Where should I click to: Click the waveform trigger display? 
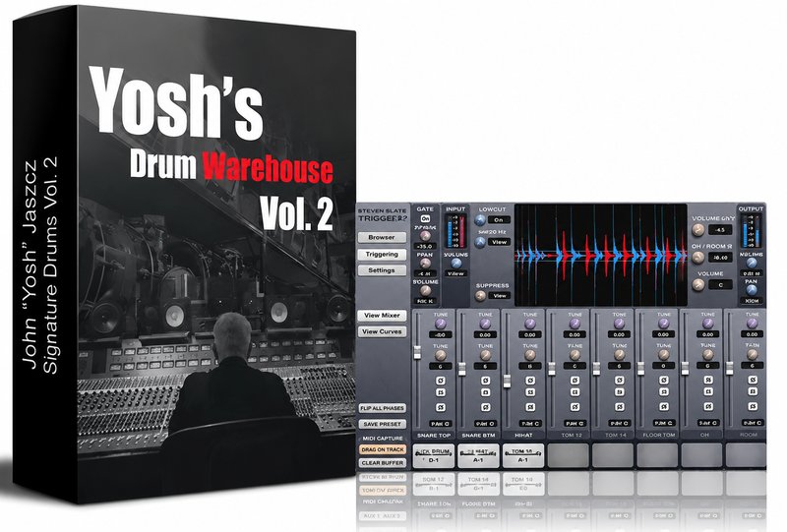pos(601,255)
